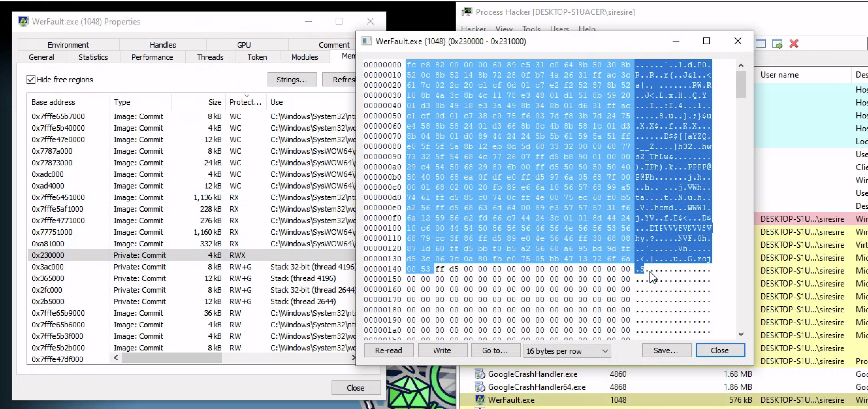Save the memory dump with Save...
The image size is (868, 409).
666,350
